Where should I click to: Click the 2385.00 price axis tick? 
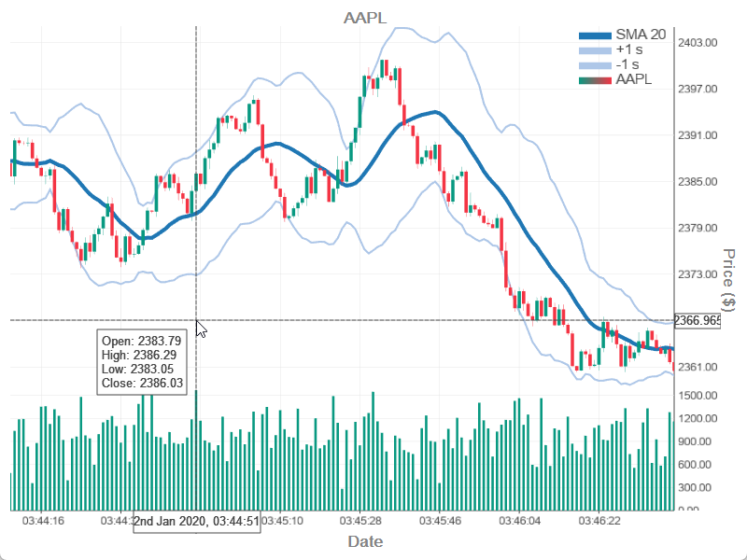(x=698, y=181)
